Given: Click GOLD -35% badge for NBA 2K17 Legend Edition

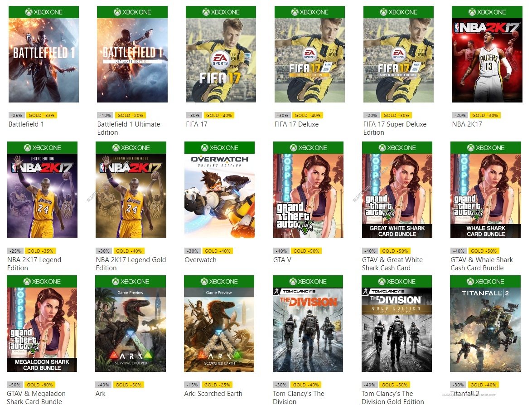Looking at the screenshot, I should 40,251.
